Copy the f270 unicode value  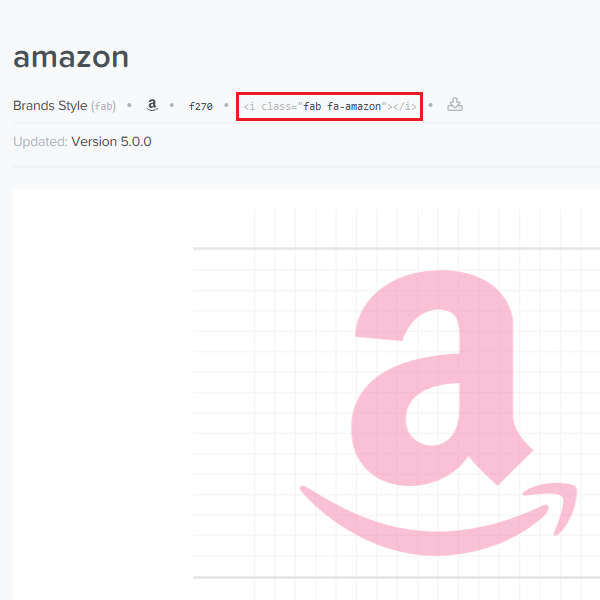coord(201,106)
